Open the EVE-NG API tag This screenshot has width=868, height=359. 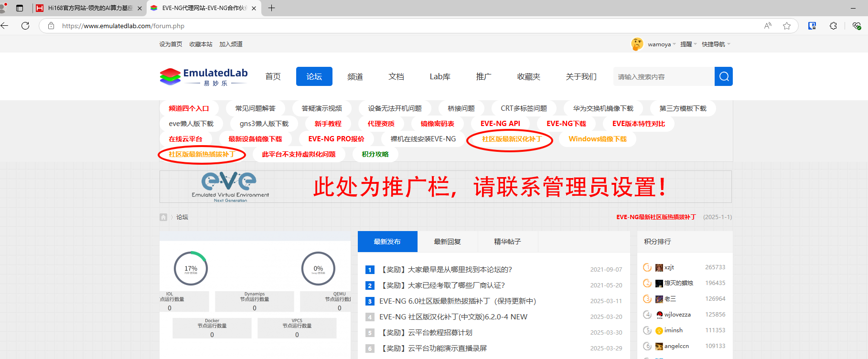point(500,124)
